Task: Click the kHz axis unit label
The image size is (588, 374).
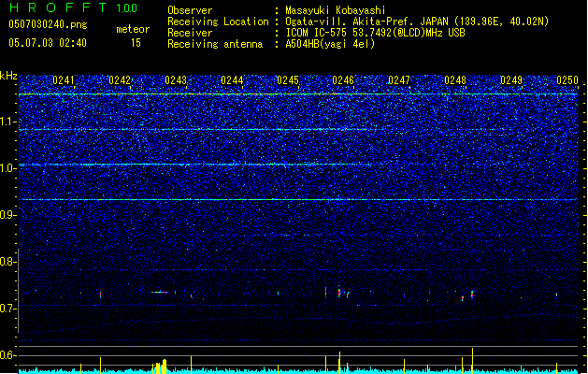Action: click(x=8, y=76)
